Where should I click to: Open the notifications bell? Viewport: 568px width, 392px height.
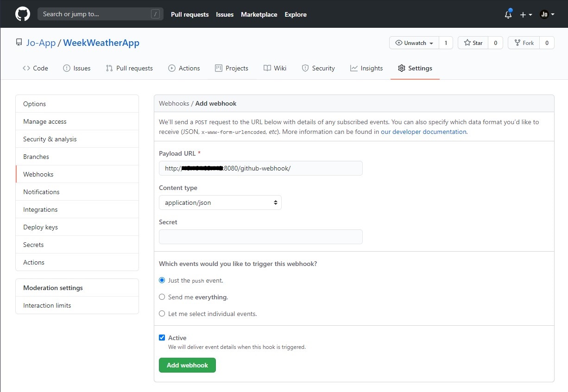pyautogui.click(x=508, y=14)
